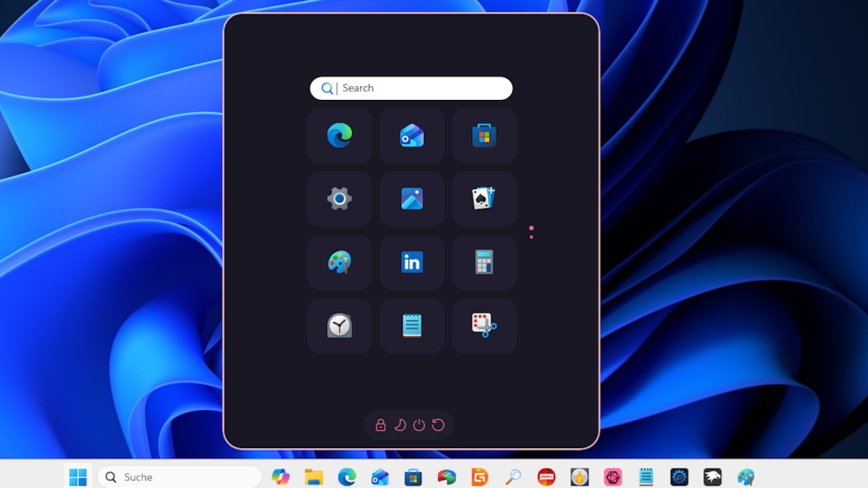Open the Microsoft Store

click(484, 136)
